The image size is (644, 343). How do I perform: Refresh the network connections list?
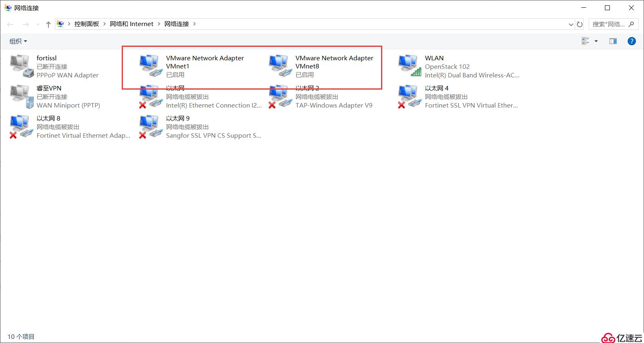tap(580, 24)
